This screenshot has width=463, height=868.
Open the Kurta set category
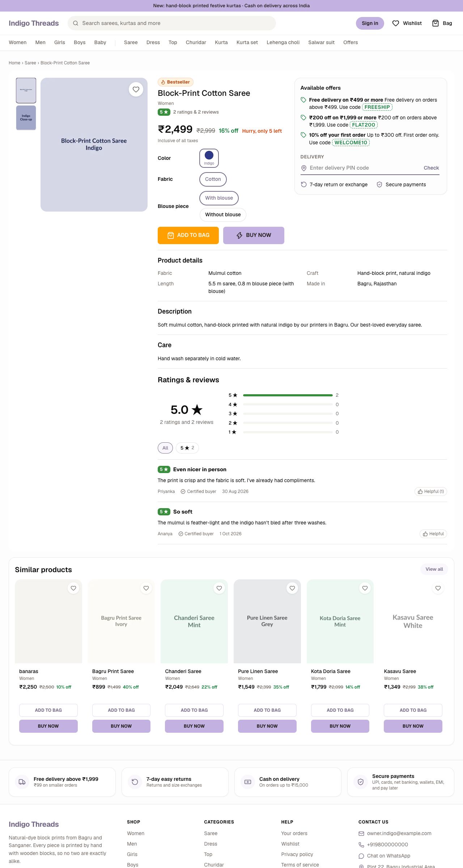point(247,42)
